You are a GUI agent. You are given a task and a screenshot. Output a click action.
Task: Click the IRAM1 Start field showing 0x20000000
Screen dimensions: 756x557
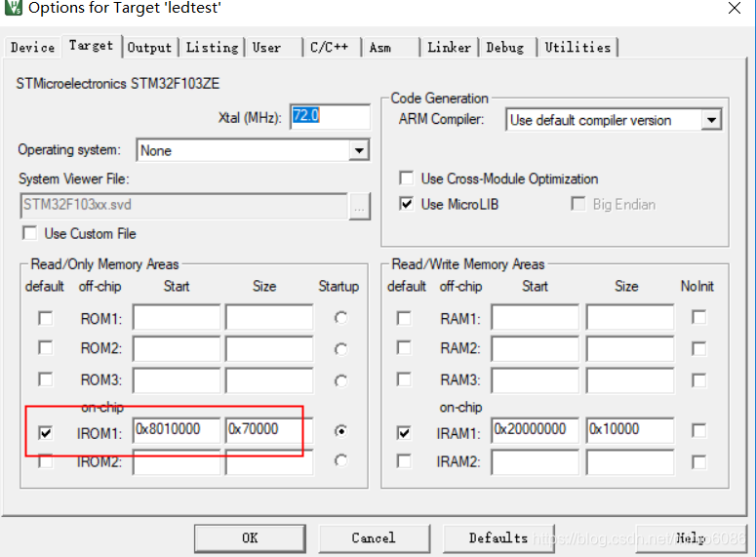click(x=536, y=430)
